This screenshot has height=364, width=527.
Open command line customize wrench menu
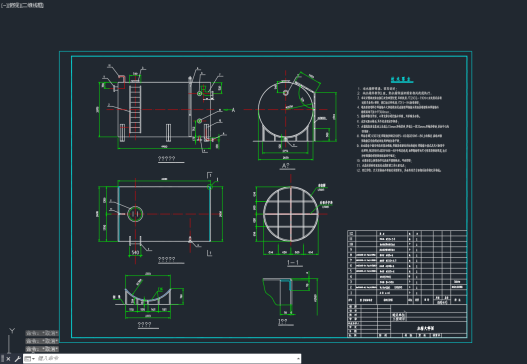(17, 359)
